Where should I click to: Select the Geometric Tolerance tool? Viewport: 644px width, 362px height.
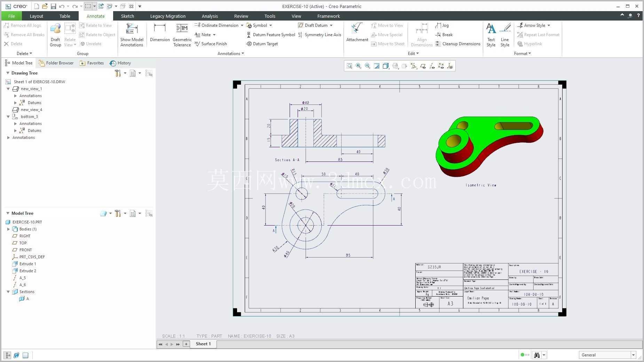(x=182, y=35)
